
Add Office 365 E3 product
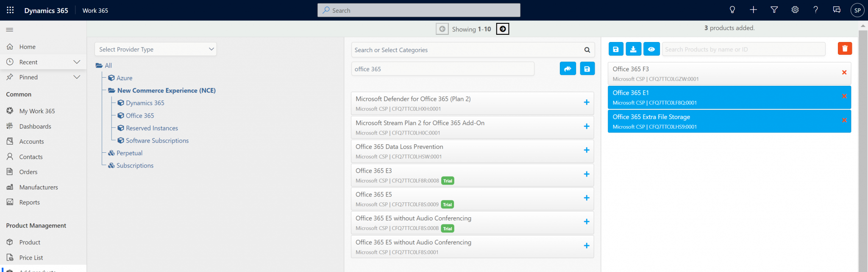587,174
